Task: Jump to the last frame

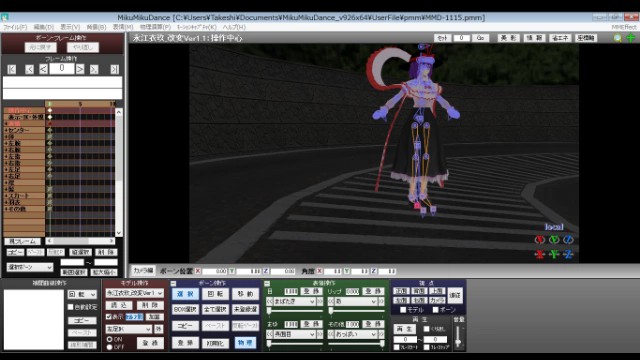Action: pyautogui.click(x=115, y=69)
